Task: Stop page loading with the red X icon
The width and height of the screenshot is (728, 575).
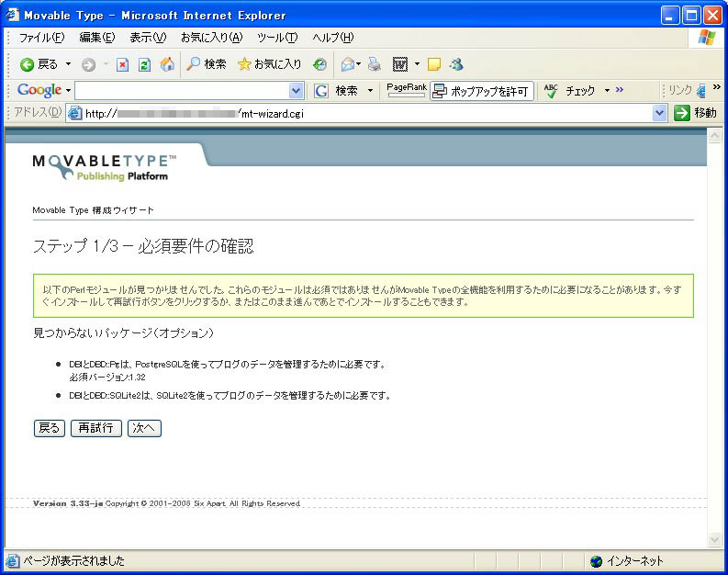Action: [x=123, y=64]
